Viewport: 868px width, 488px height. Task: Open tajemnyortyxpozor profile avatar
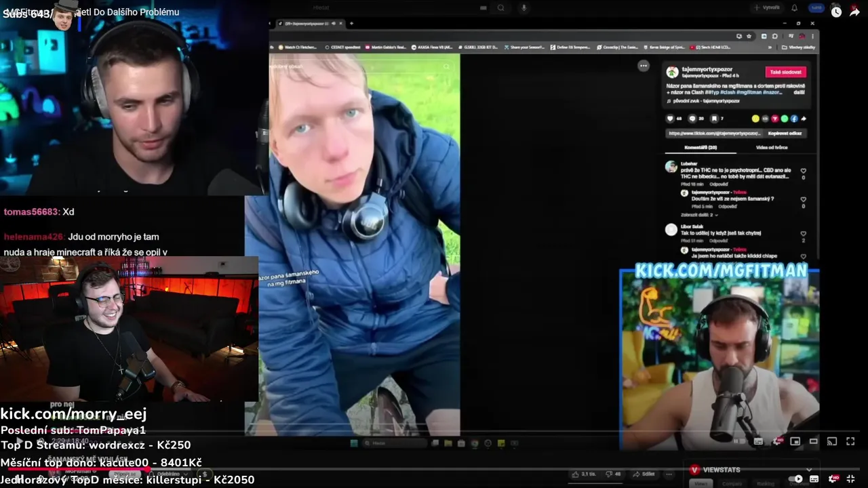coord(672,72)
